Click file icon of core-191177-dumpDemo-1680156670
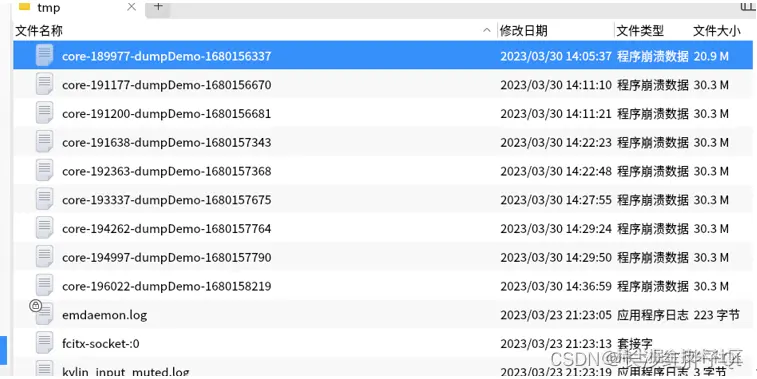The width and height of the screenshot is (757, 379). (x=44, y=84)
